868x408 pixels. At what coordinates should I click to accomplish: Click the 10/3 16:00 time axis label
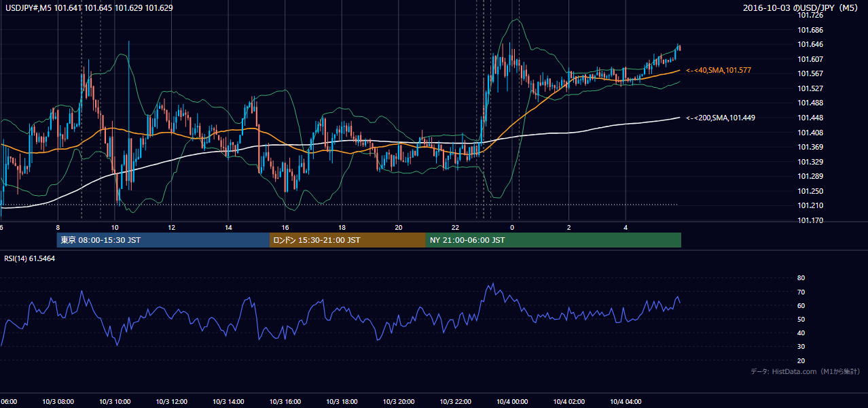coord(285,401)
